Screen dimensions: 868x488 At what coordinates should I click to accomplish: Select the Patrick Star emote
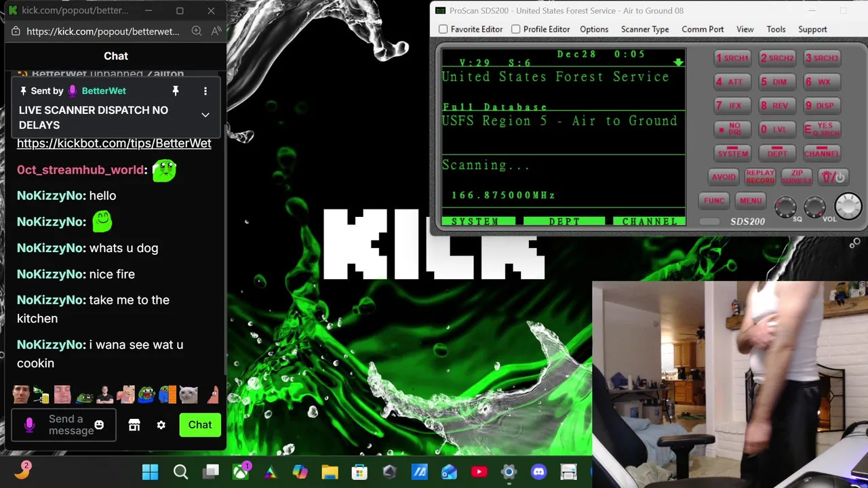pyautogui.click(x=213, y=394)
